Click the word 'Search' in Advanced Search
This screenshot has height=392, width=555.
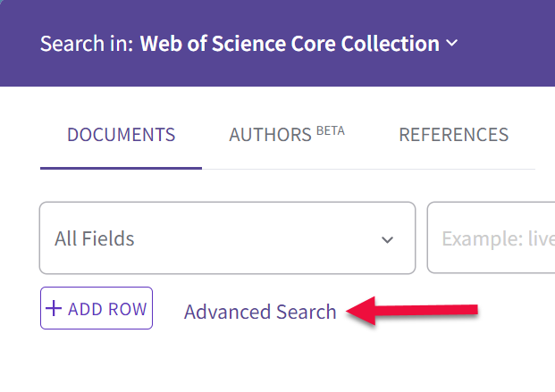(x=306, y=312)
